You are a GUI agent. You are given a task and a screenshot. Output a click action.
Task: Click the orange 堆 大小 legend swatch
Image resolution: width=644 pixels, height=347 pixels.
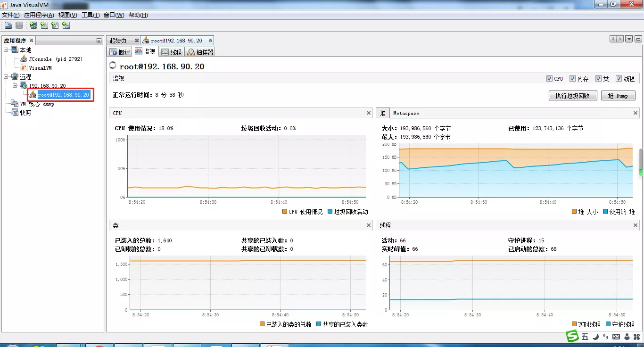pyautogui.click(x=574, y=212)
